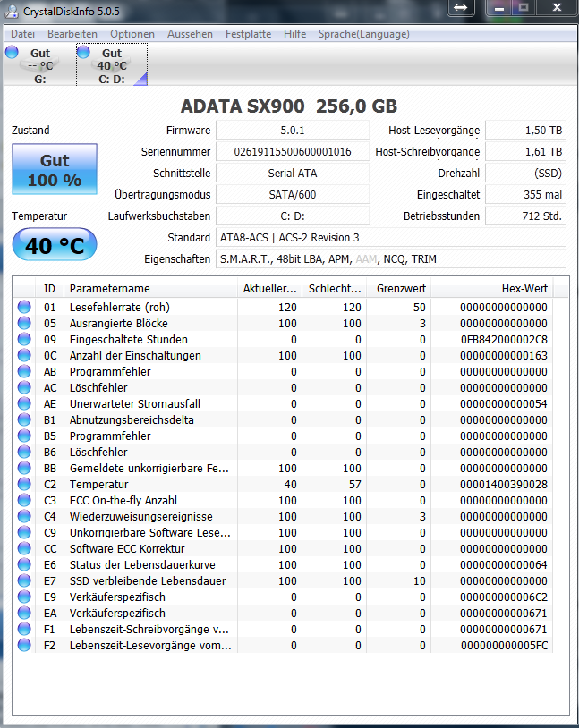
Task: Click the ID column header
Action: (49, 288)
